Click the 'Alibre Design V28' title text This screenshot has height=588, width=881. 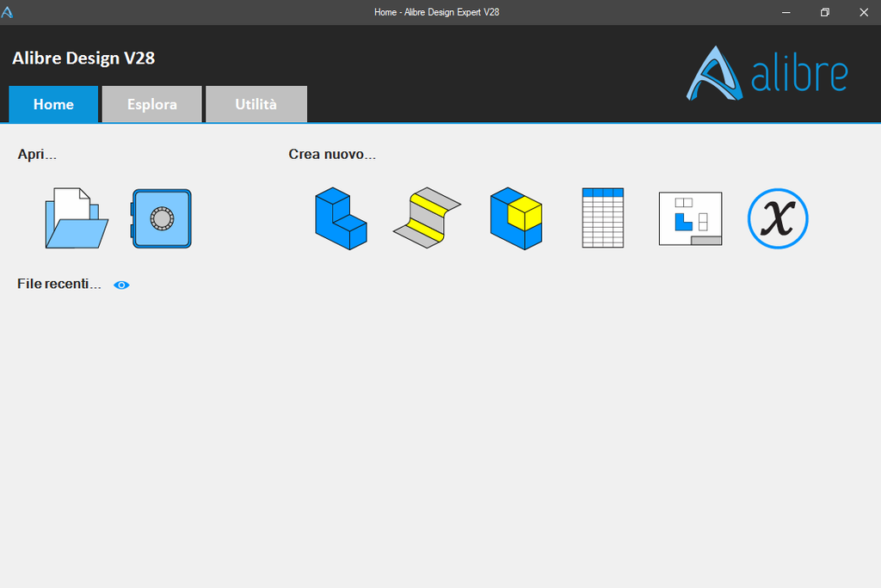[83, 58]
